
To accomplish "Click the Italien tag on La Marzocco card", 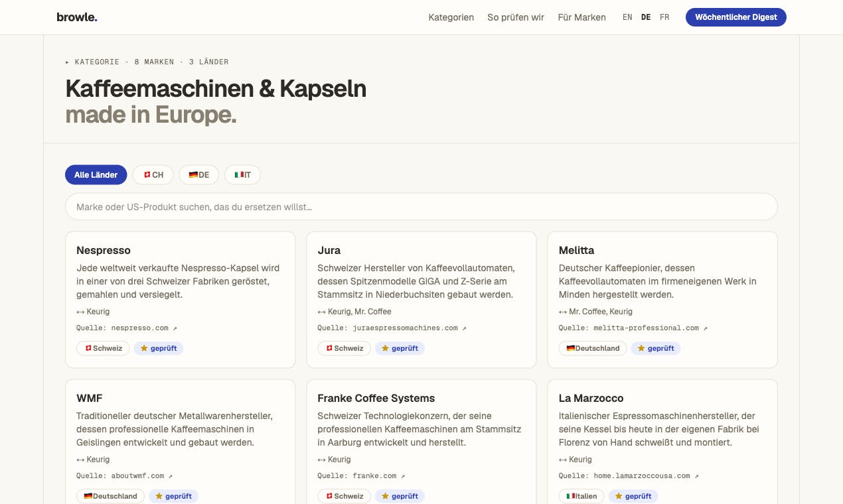I will pos(581,496).
